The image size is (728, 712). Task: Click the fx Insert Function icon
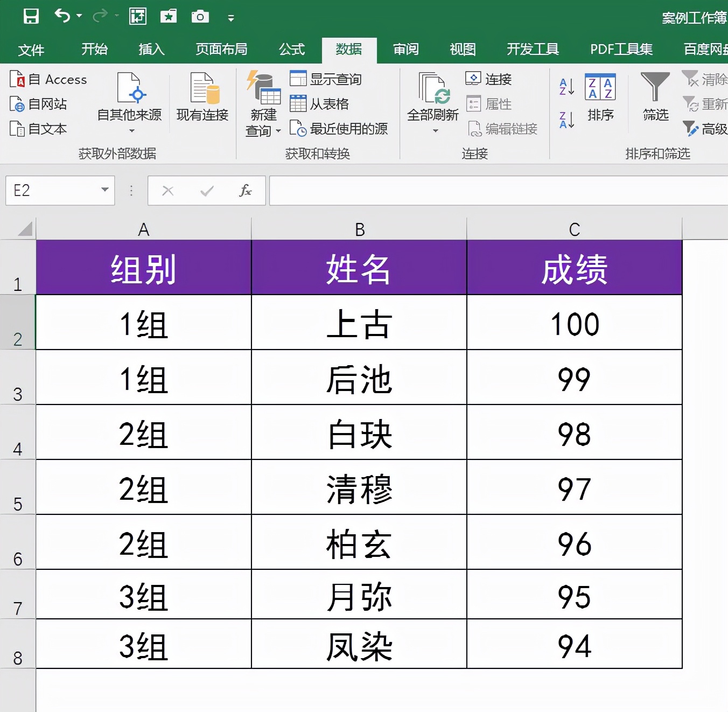(246, 190)
